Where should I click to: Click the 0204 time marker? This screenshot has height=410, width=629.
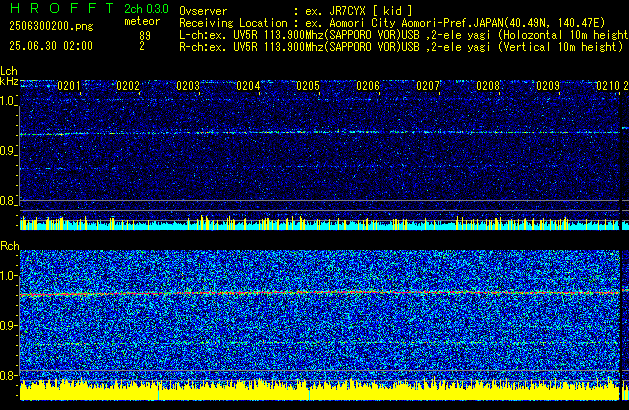click(248, 86)
